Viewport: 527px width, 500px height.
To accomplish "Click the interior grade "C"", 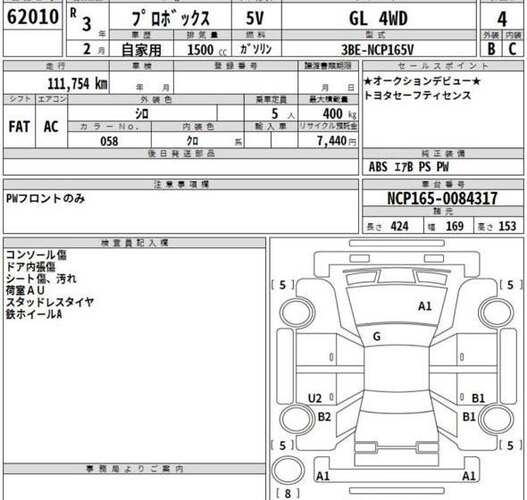I will (513, 49).
